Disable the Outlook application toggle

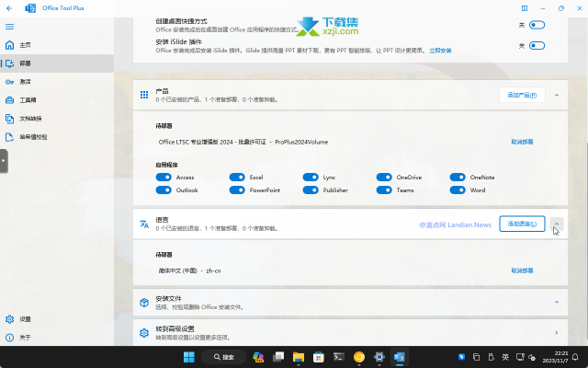click(x=164, y=190)
